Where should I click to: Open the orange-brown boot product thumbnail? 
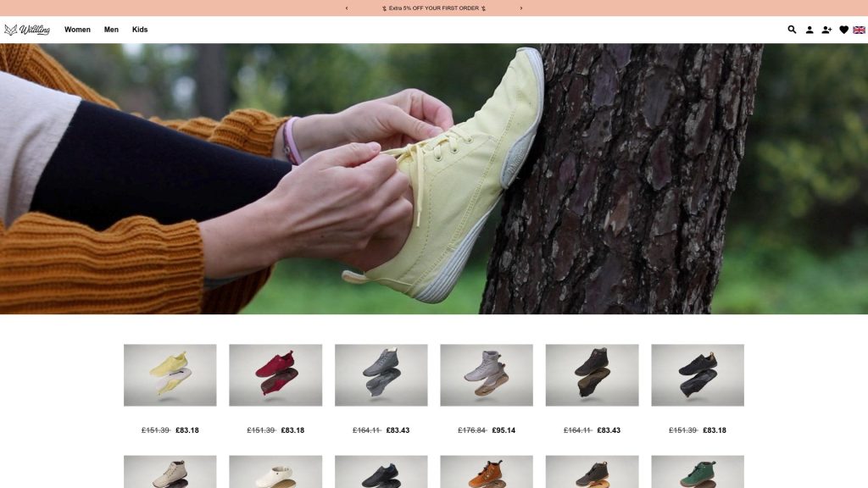coord(487,472)
